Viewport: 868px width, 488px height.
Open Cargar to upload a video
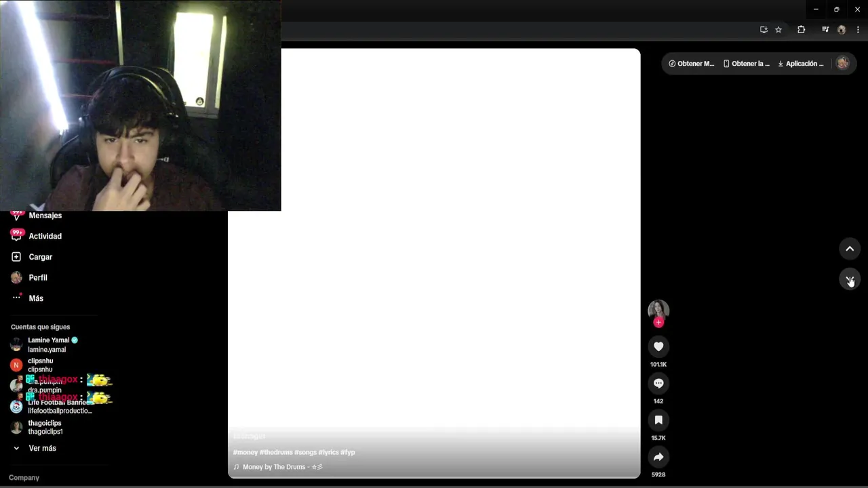(40, 257)
